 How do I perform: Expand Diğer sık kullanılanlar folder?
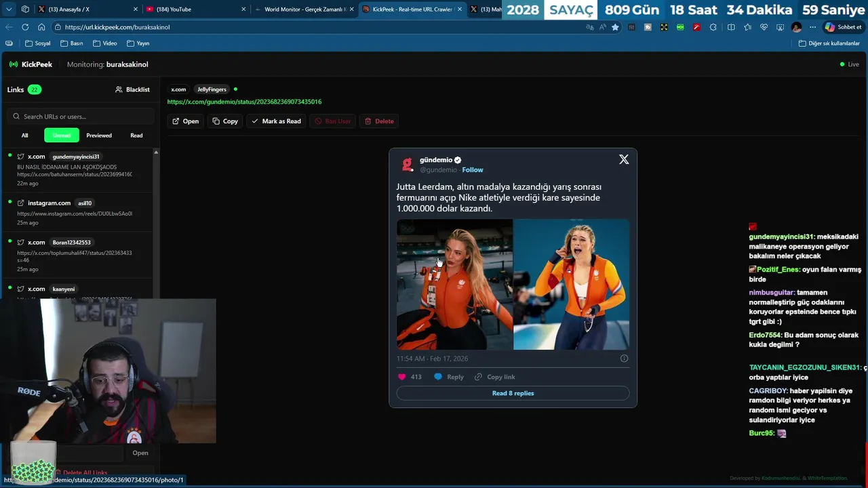(829, 43)
